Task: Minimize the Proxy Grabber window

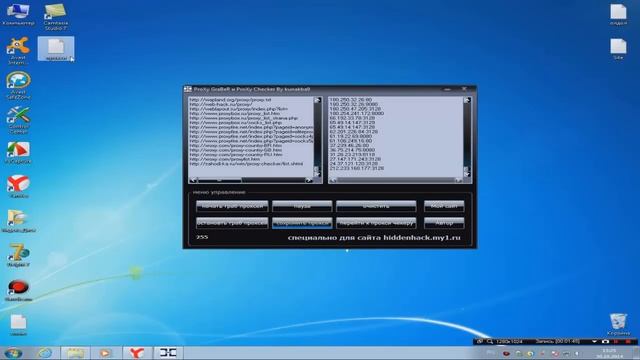Action: (x=448, y=89)
